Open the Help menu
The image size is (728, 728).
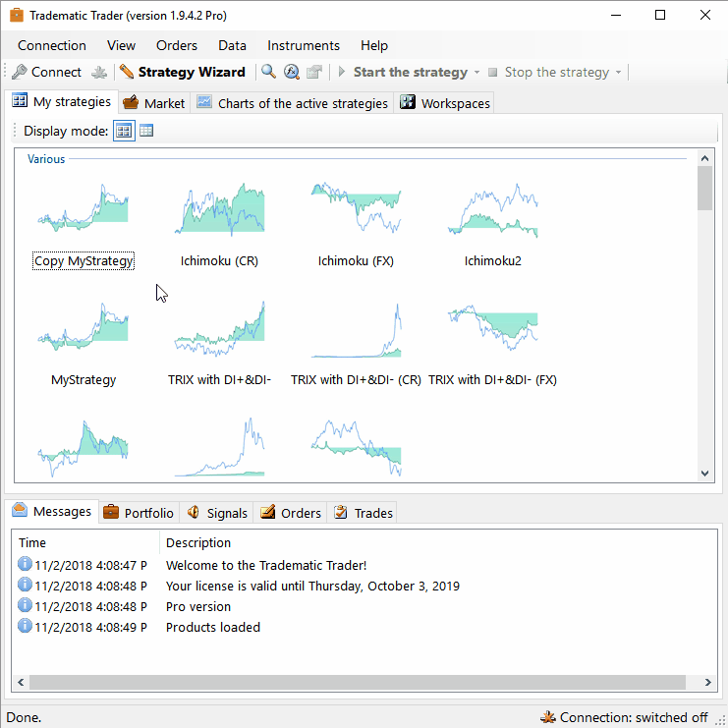pyautogui.click(x=374, y=45)
